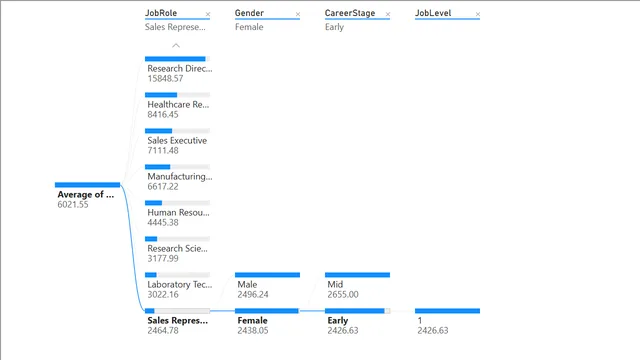Remove the JobRole level with its X
The image size is (640, 360).
tap(208, 14)
